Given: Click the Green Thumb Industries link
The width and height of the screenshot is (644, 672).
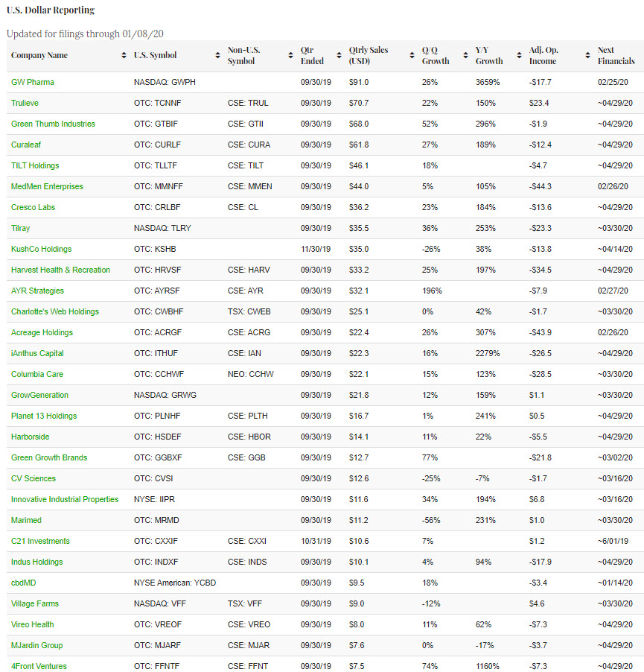Looking at the screenshot, I should click(53, 124).
